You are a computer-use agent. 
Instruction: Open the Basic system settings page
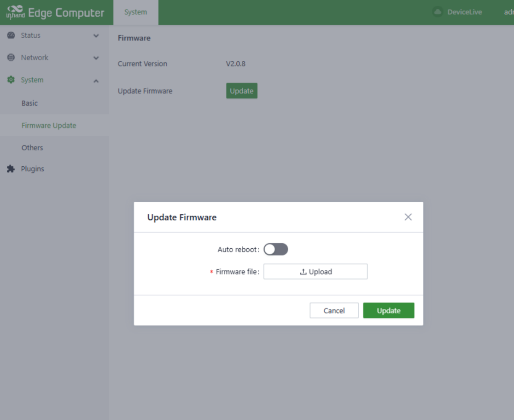pos(29,103)
